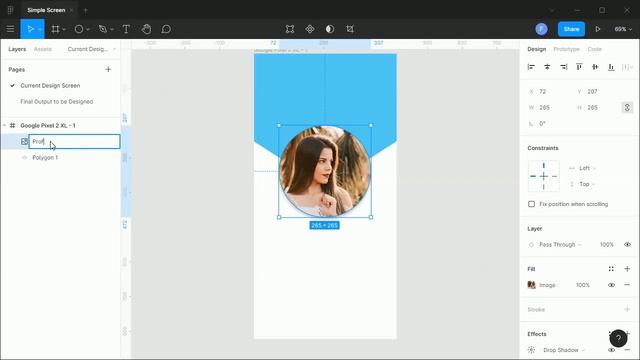Open the Move tool options arrow
This screenshot has height=360, width=640.
point(40,29)
